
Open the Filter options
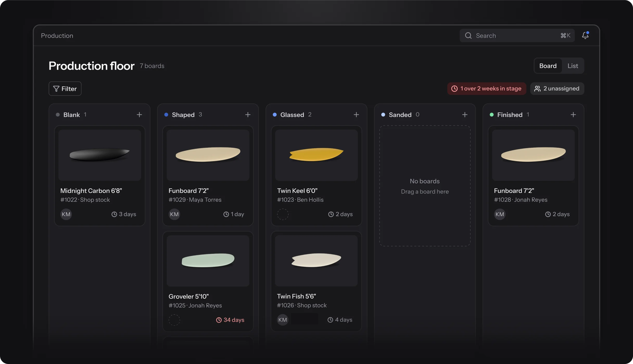(65, 89)
